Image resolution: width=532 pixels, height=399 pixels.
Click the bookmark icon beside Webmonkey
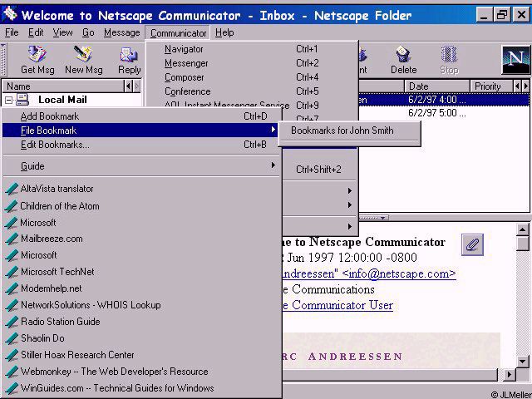(x=12, y=372)
